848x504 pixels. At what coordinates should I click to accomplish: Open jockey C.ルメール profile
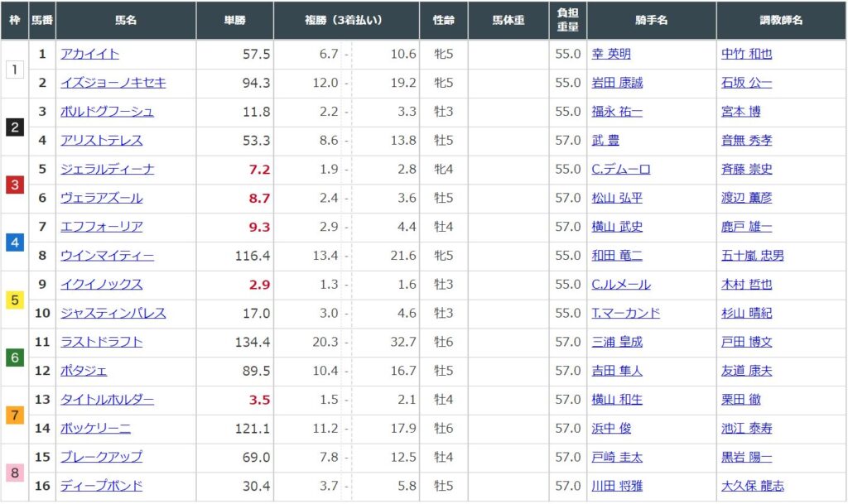click(x=621, y=284)
